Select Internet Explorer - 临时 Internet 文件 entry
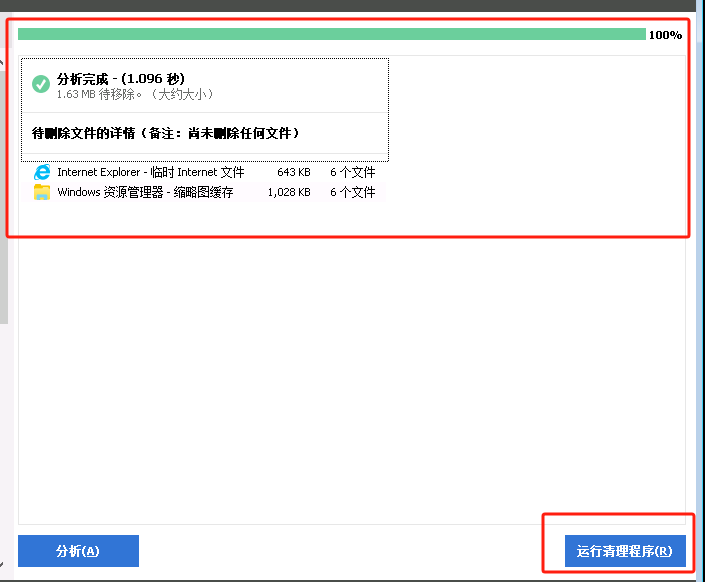This screenshot has width=705, height=582. pyautogui.click(x=150, y=173)
